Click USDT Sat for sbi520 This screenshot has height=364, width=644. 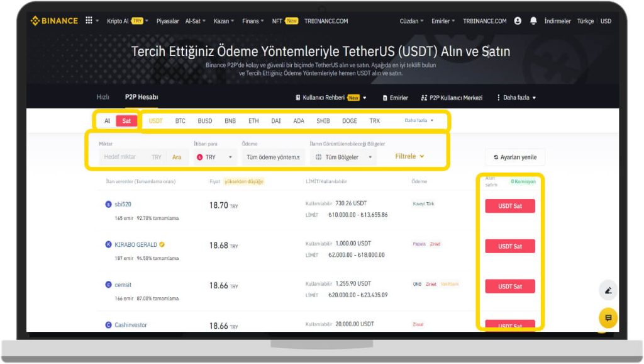click(x=510, y=206)
